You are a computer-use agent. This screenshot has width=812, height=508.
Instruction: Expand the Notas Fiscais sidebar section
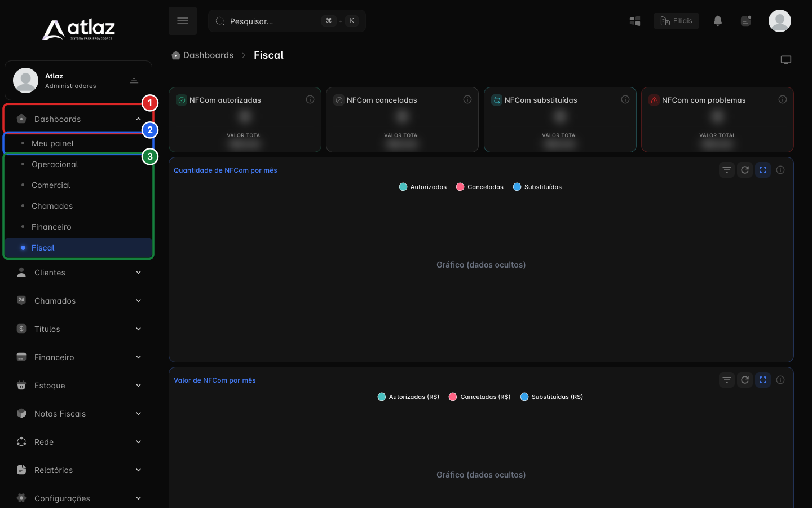click(78, 414)
